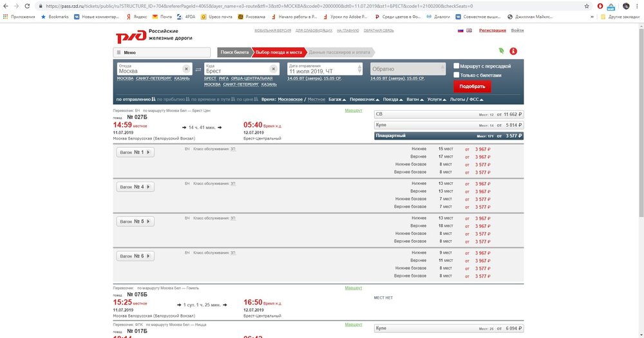Open the Яндекс bookmark

tap(137, 17)
